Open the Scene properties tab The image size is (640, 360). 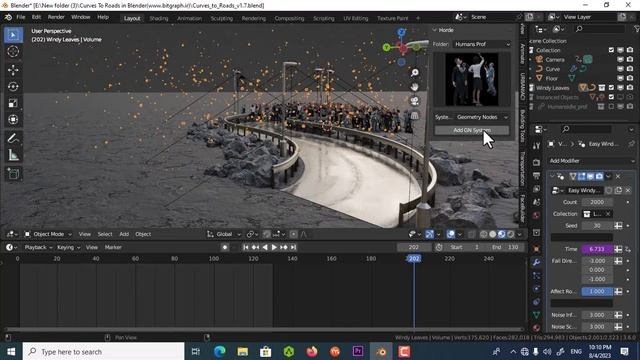click(x=537, y=202)
